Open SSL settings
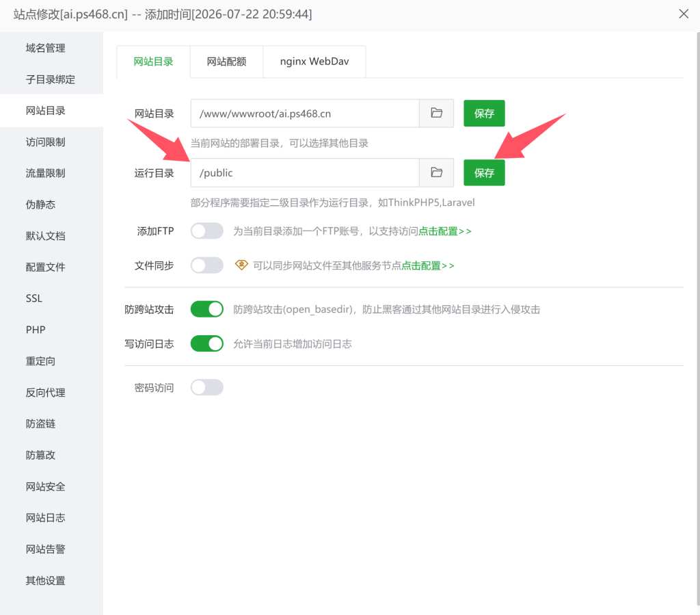The width and height of the screenshot is (700, 615). [x=51, y=298]
